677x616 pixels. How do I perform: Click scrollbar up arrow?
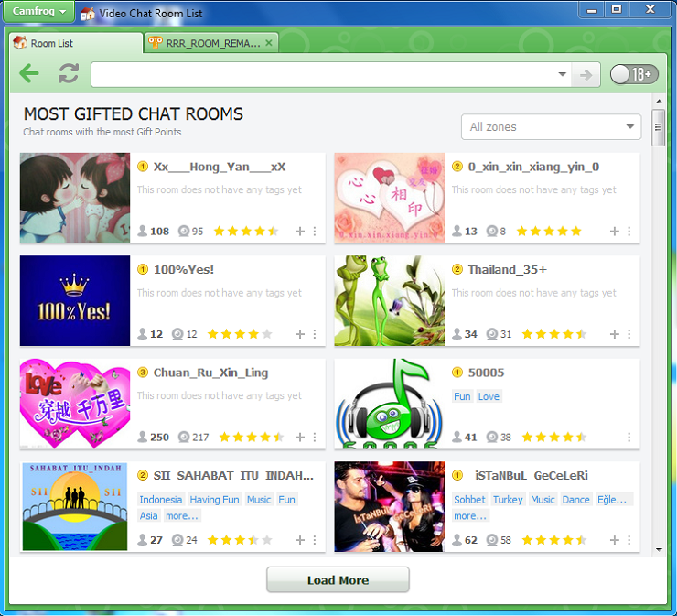click(x=659, y=101)
